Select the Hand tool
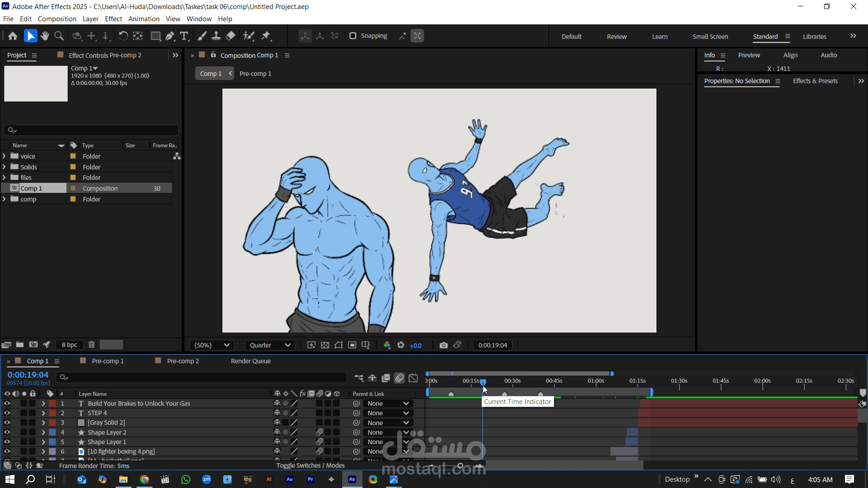This screenshot has width=868, height=488. point(44,36)
